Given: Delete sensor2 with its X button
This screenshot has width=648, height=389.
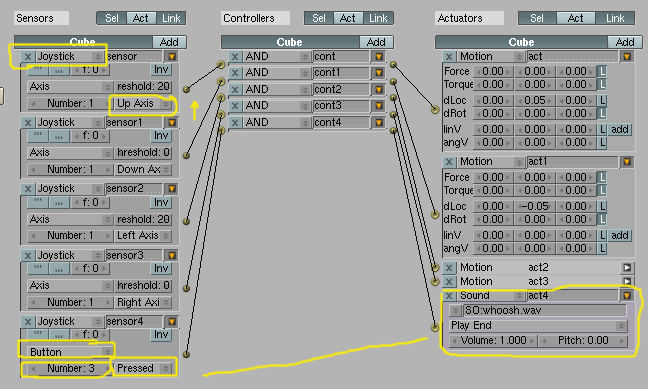Looking at the screenshot, I should (28, 189).
